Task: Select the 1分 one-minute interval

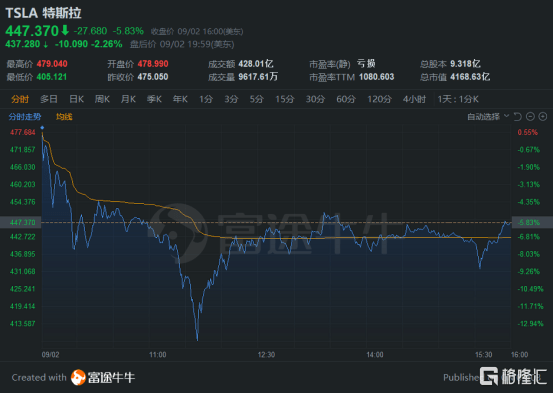Action: [x=206, y=99]
